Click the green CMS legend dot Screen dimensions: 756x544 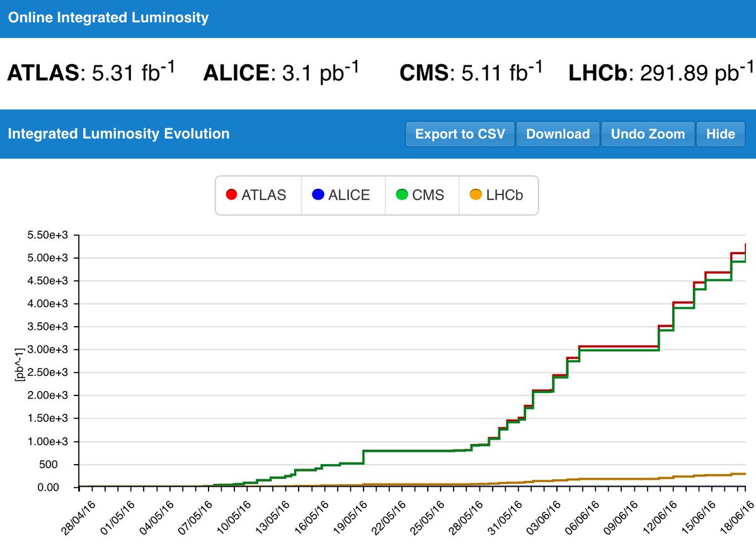pos(402,195)
